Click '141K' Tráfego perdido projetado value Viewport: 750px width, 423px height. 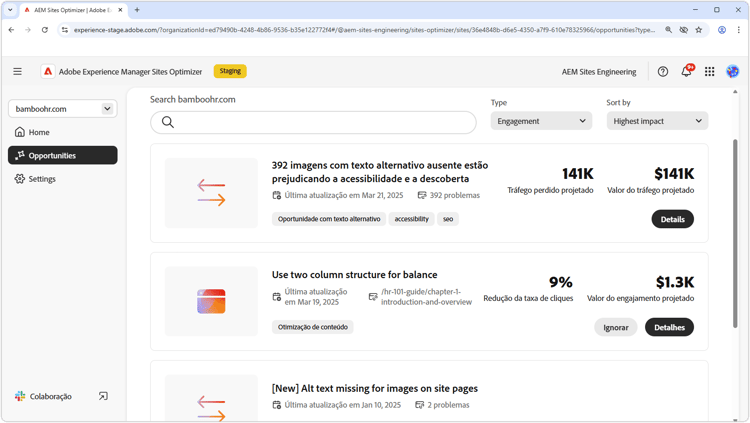(577, 174)
